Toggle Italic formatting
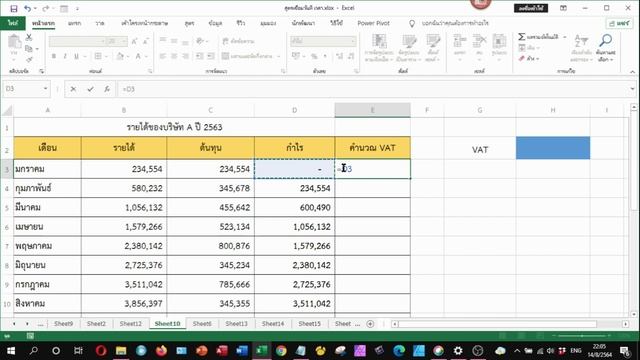The image size is (640, 360). [65, 56]
